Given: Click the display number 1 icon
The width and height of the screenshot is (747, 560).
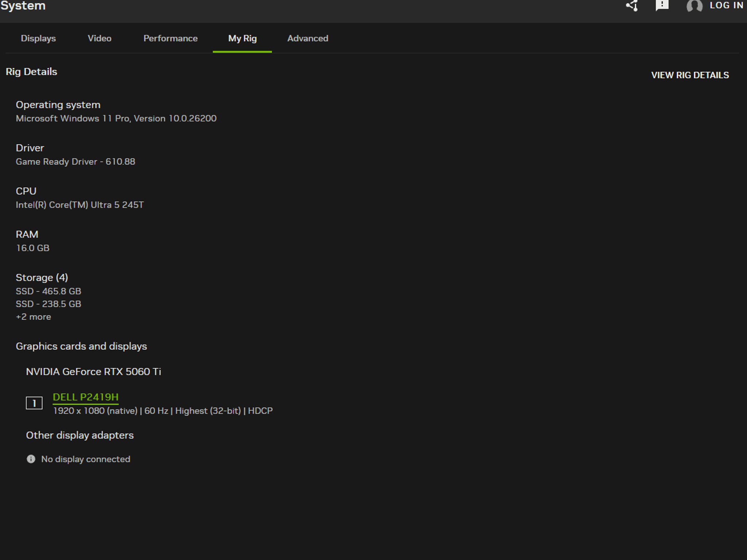Looking at the screenshot, I should [x=34, y=403].
